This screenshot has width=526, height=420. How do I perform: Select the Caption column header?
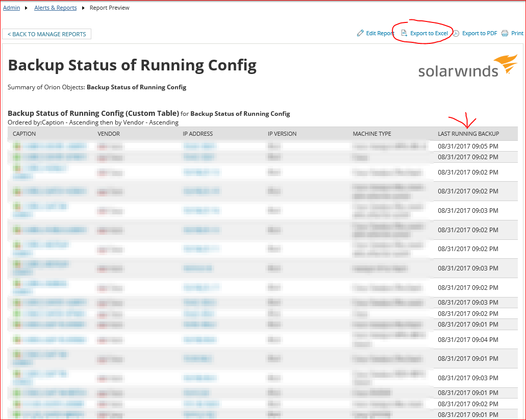click(x=24, y=134)
